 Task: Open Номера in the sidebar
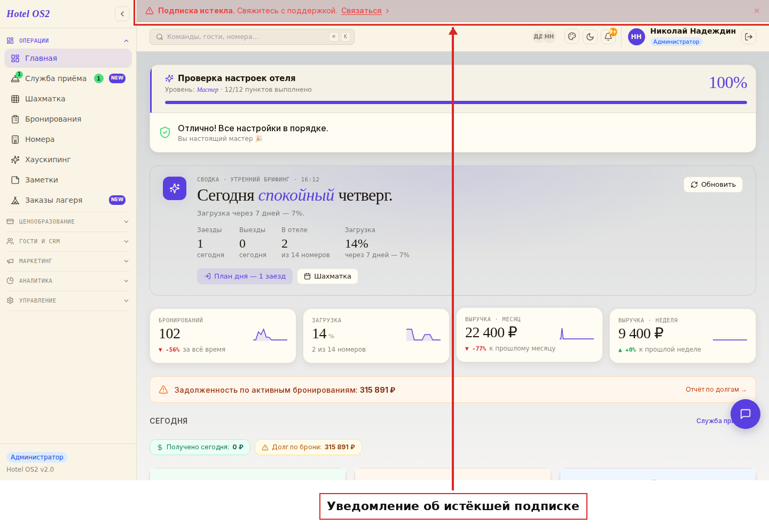click(x=68, y=139)
